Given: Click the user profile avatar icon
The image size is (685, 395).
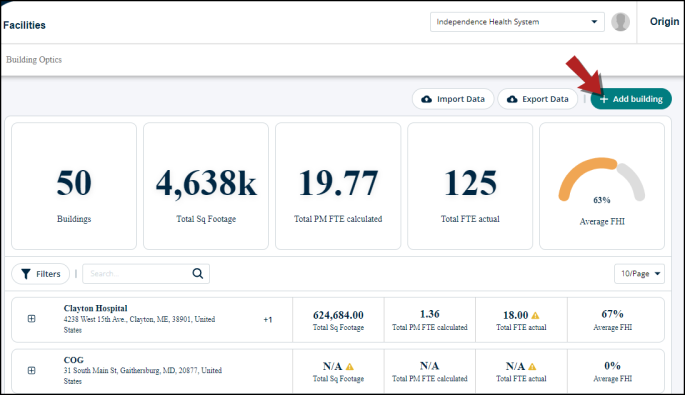Looking at the screenshot, I should pyautogui.click(x=620, y=22).
